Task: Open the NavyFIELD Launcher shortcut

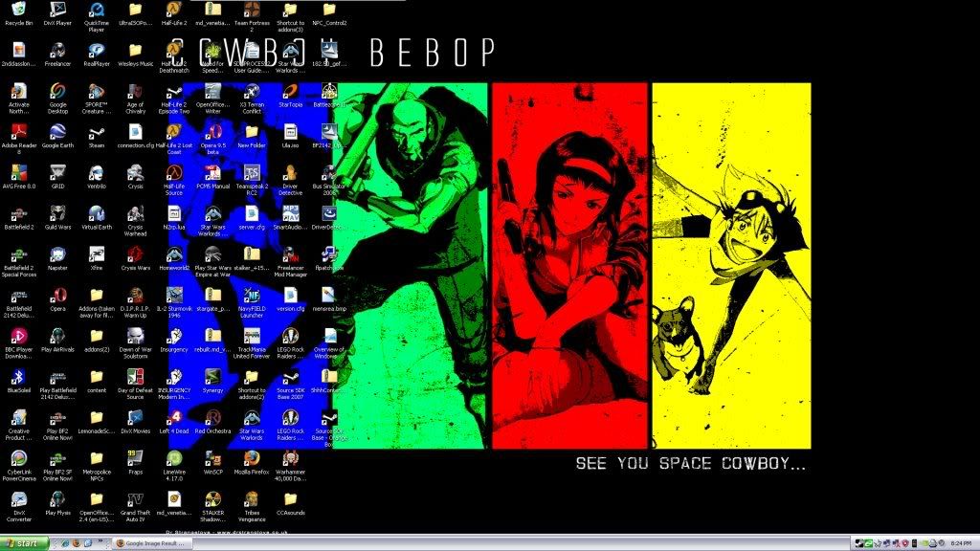Action: [x=252, y=301]
